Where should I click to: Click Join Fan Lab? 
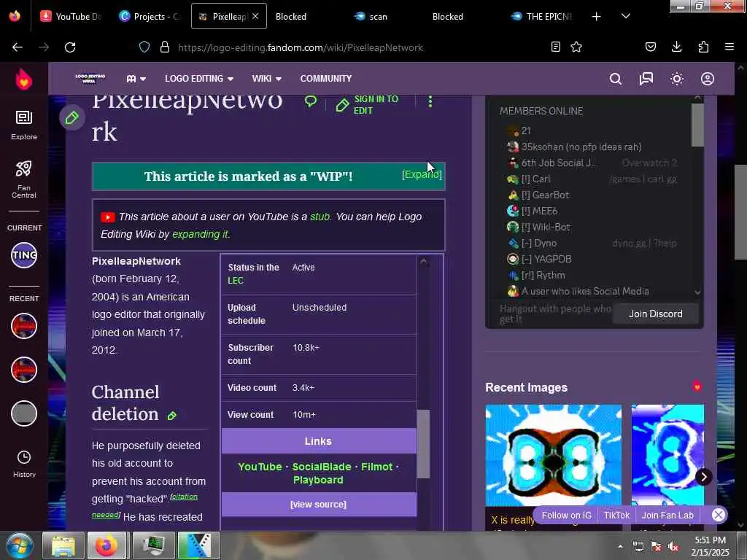[x=667, y=516]
